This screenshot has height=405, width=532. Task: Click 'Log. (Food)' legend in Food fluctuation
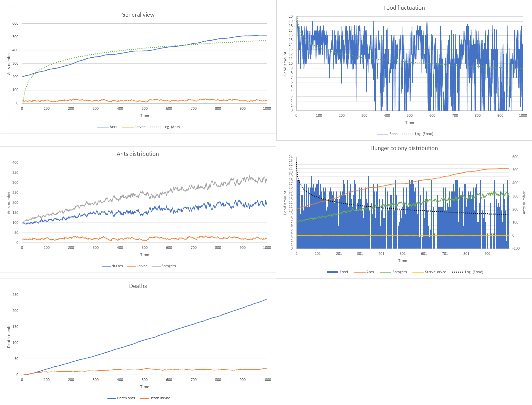tap(418, 134)
